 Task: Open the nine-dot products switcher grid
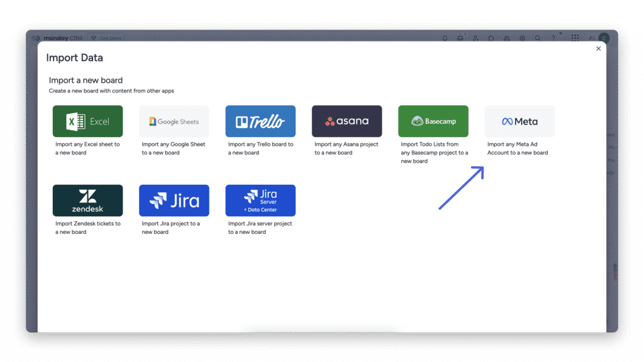coord(575,38)
